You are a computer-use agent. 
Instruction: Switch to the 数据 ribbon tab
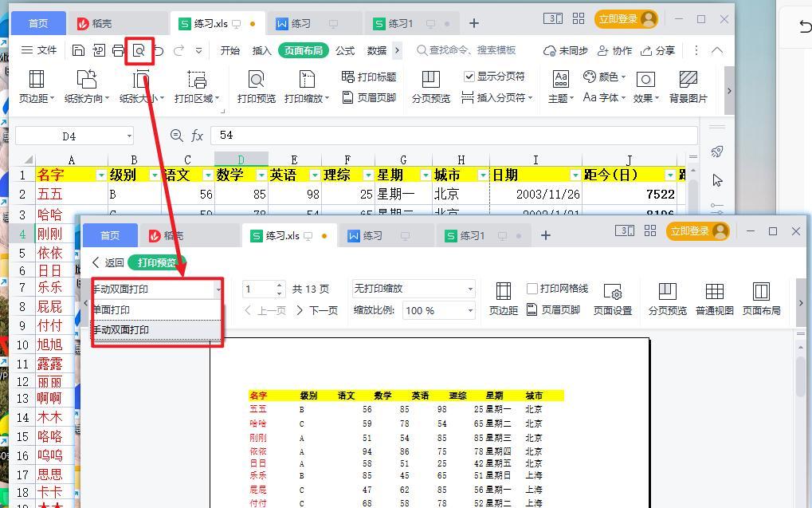click(376, 50)
